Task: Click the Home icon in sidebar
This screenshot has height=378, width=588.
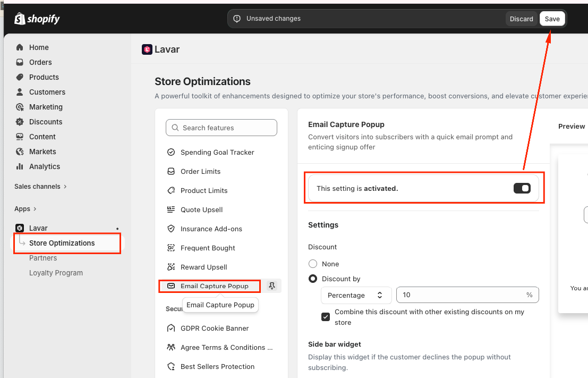Action: [20, 47]
